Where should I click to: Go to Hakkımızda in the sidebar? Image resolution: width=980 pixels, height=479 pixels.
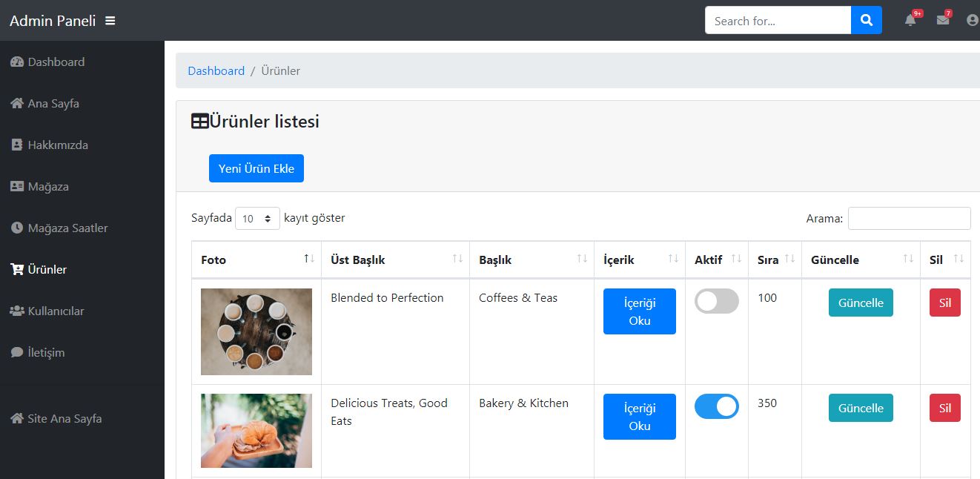(58, 145)
